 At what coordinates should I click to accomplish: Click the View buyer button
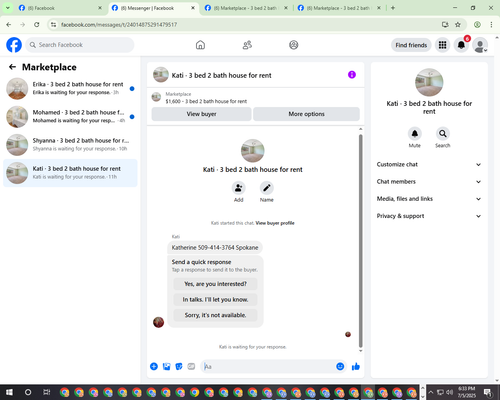click(201, 114)
